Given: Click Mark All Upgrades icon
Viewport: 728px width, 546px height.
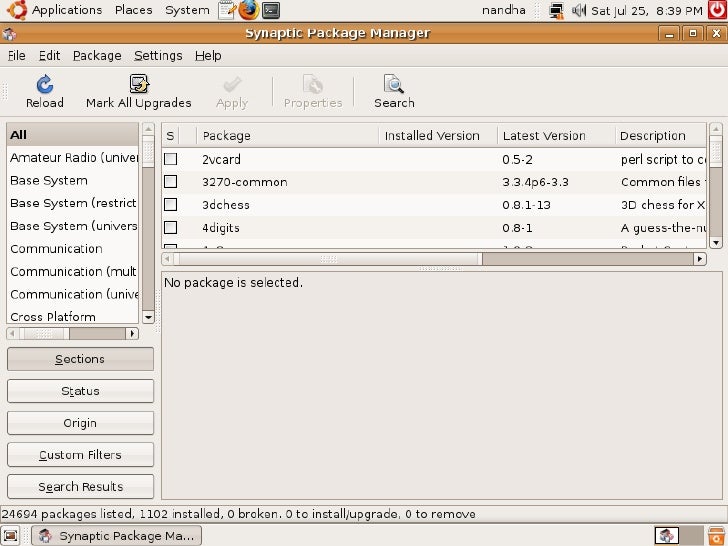Looking at the screenshot, I should pos(138,84).
